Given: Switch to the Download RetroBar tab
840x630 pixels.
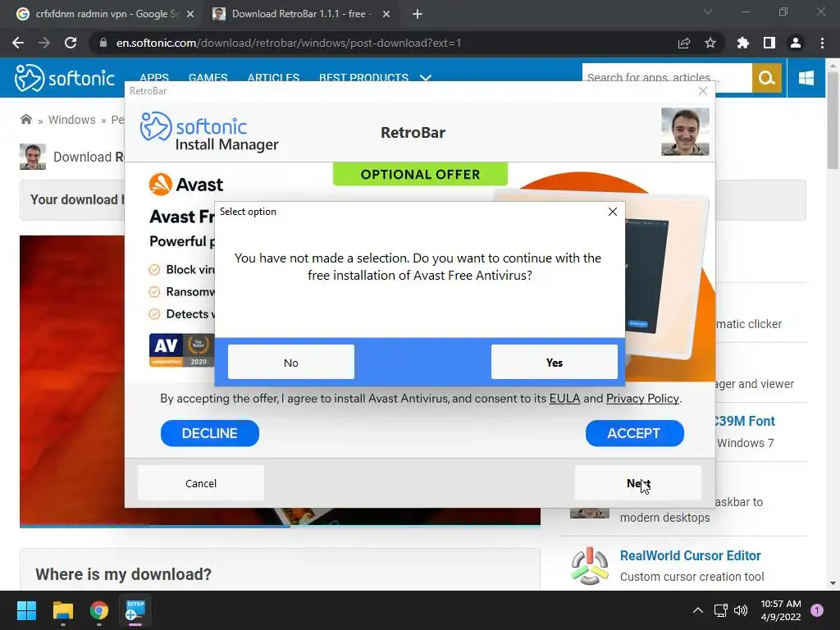Looking at the screenshot, I should pyautogui.click(x=302, y=14).
